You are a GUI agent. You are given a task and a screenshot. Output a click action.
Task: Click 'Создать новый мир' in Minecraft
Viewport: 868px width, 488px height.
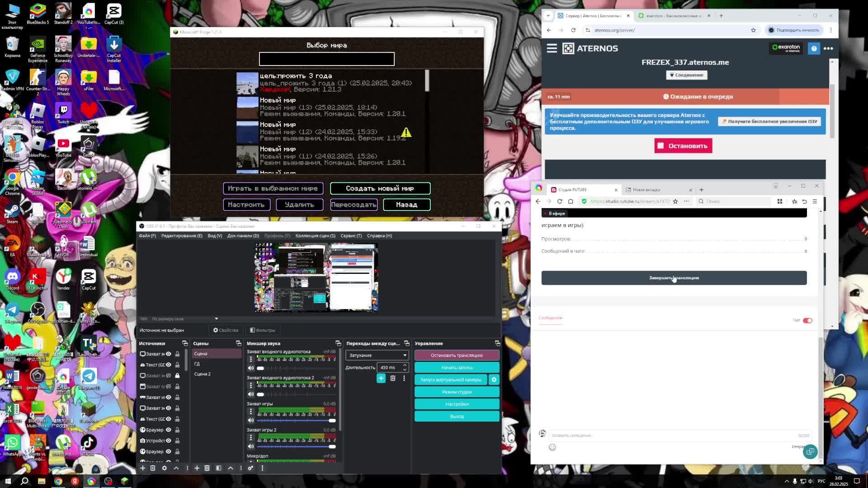click(380, 188)
